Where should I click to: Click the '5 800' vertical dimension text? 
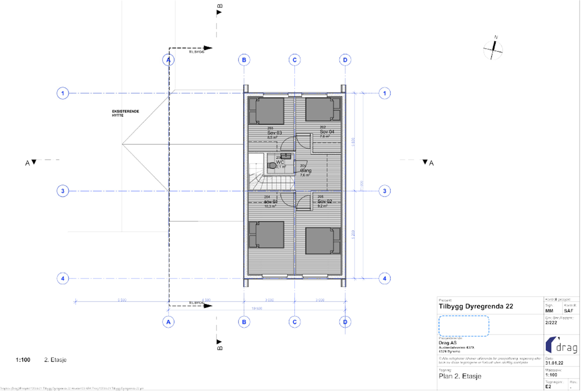pos(353,142)
